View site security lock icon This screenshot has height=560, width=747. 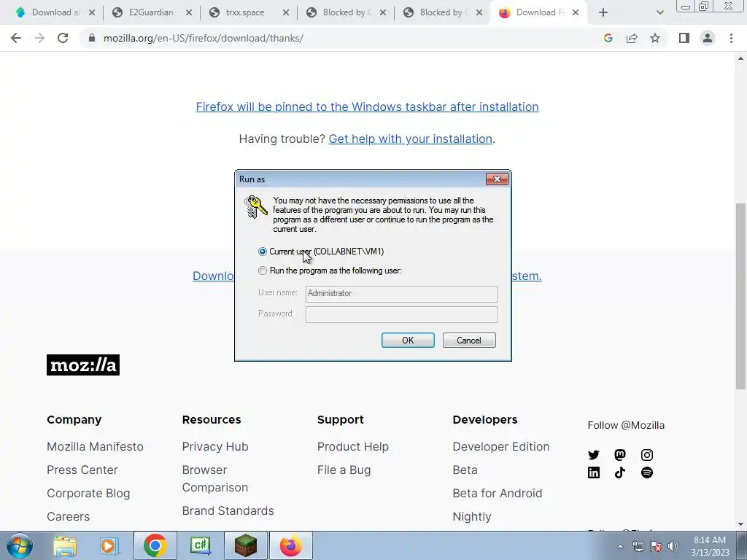(x=92, y=38)
